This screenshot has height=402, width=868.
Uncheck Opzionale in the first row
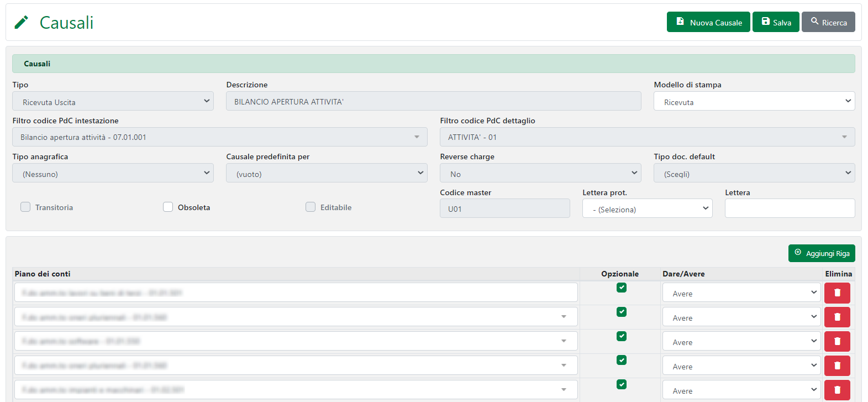pos(622,288)
